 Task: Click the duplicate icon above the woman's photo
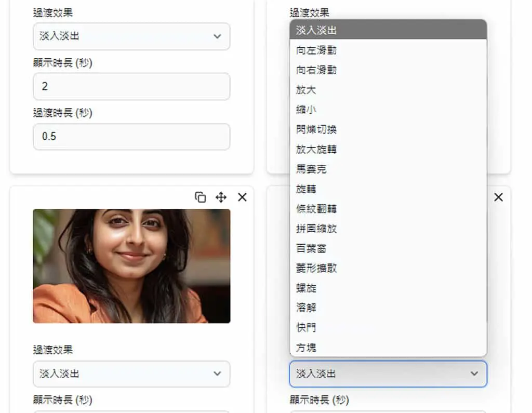(x=200, y=197)
